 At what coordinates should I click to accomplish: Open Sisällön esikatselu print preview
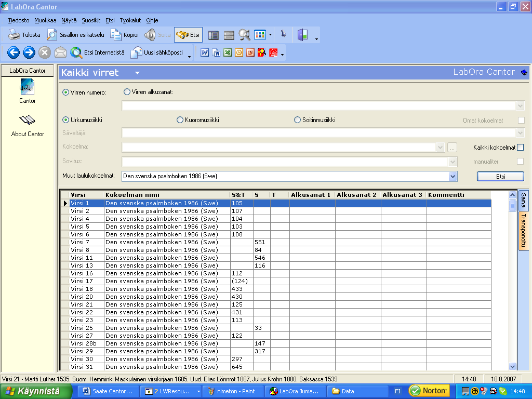(x=75, y=35)
